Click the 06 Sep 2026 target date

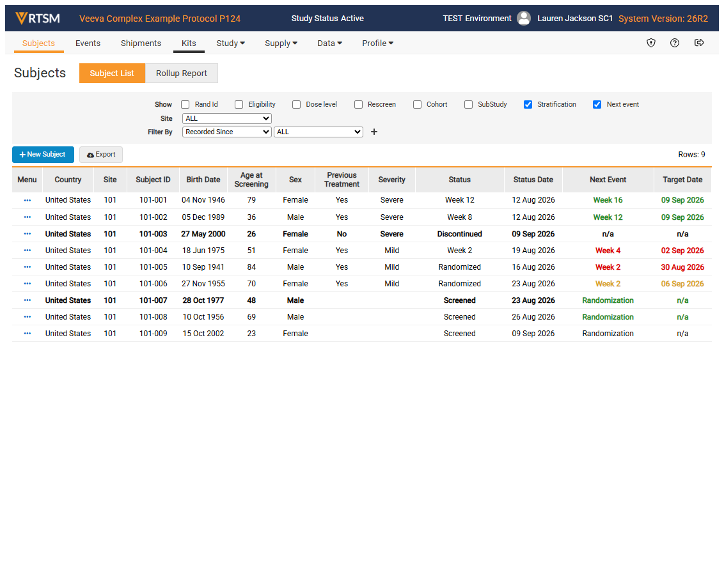[682, 284]
